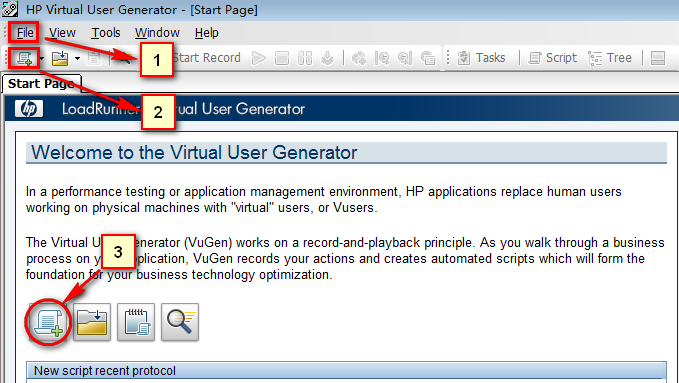Click the Run play triangle icon
Image resolution: width=679 pixels, height=383 pixels.
click(x=259, y=58)
